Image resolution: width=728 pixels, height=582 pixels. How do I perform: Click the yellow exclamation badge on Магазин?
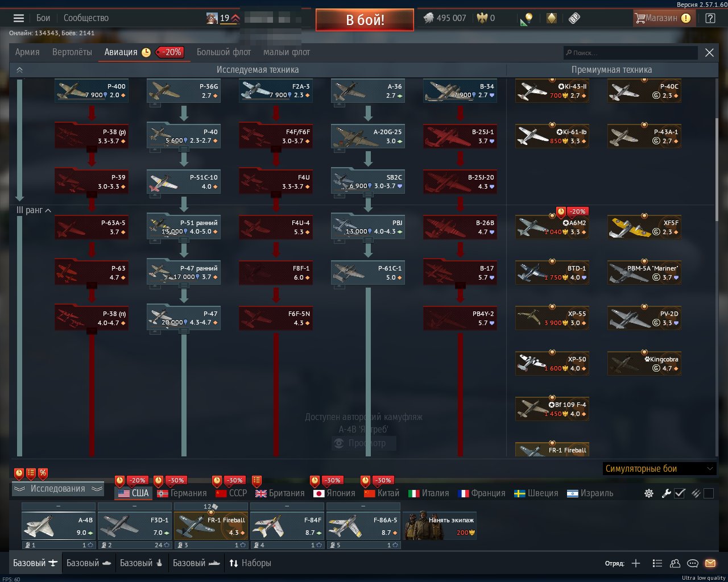[x=686, y=18]
